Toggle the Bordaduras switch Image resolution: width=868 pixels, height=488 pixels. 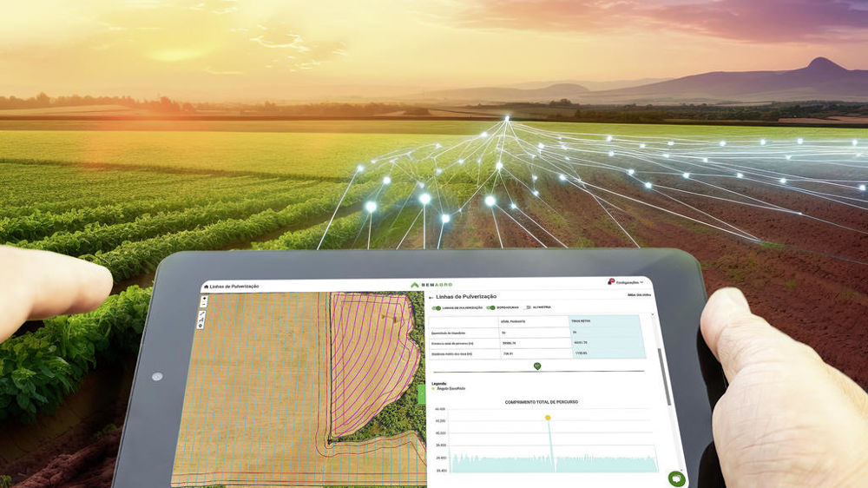click(490, 307)
